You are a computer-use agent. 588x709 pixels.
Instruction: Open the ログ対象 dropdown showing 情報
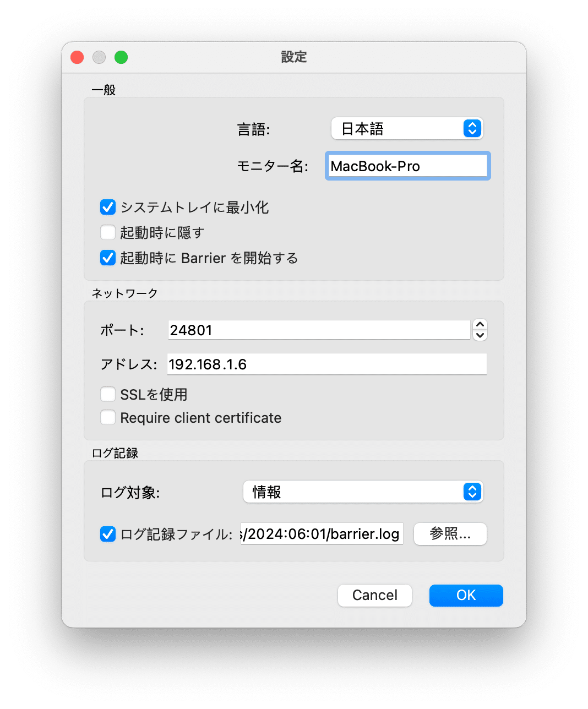tap(363, 492)
